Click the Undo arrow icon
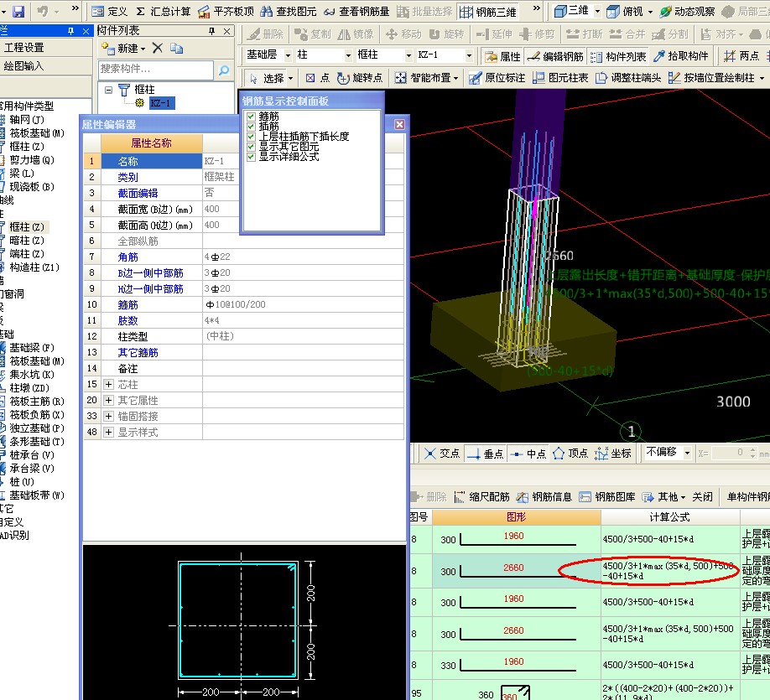 click(43, 11)
